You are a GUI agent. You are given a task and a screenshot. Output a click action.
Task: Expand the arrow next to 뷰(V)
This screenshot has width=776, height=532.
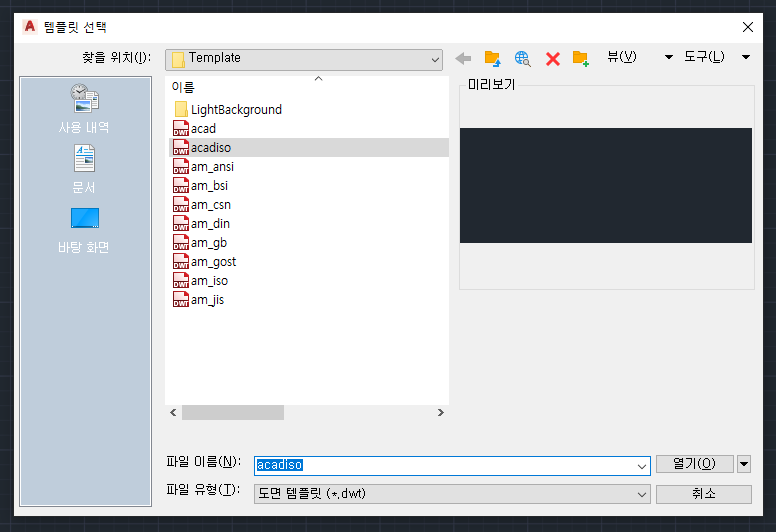669,57
